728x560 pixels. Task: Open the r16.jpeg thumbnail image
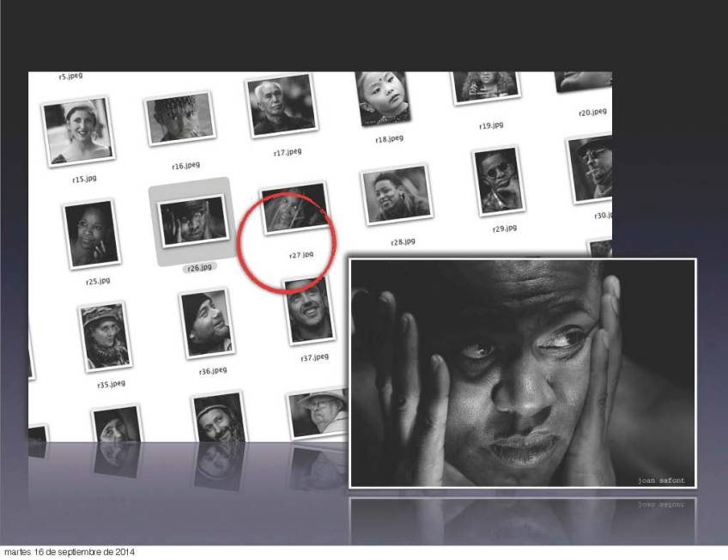click(x=179, y=119)
